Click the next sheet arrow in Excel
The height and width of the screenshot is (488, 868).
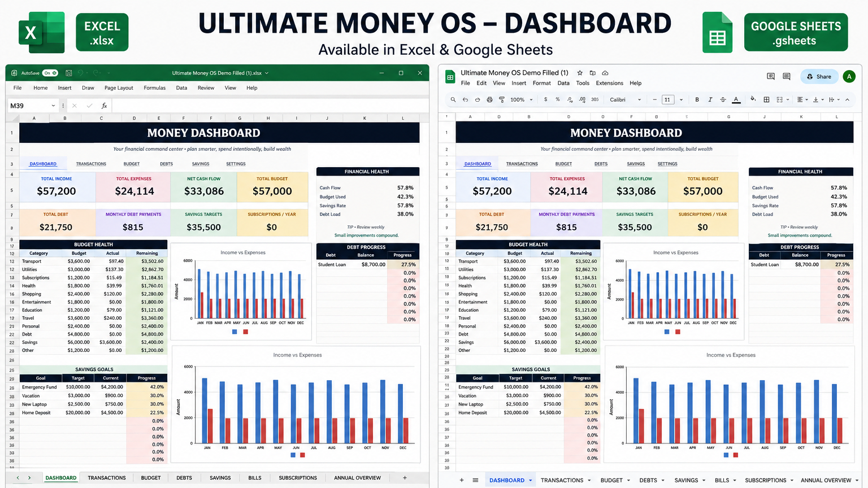[x=29, y=478]
